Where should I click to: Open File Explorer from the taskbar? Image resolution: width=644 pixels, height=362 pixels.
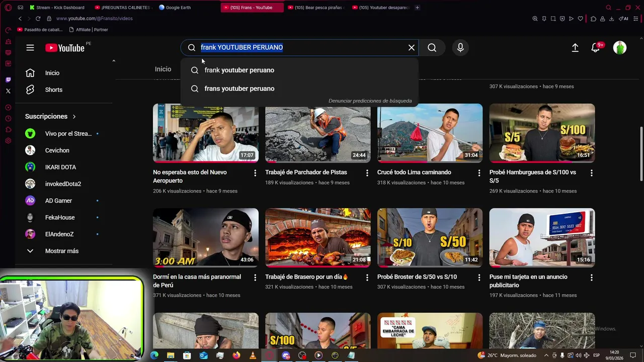[171, 355]
